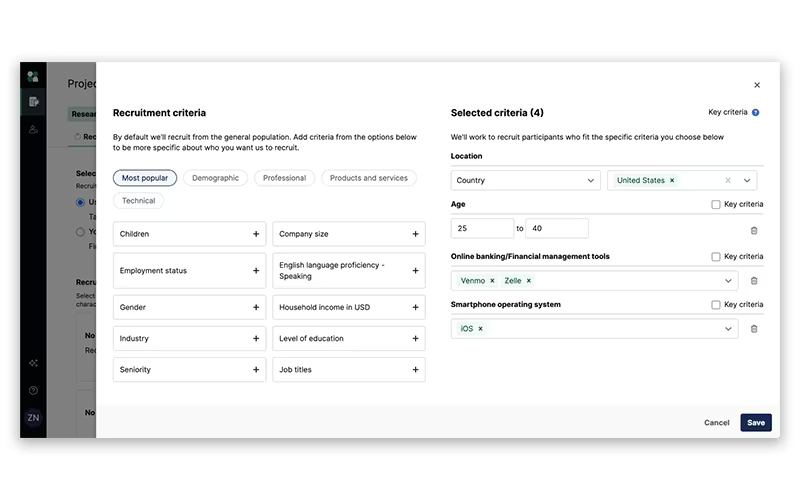Switch to Technical criteria tab
This screenshot has width=800, height=500.
[138, 201]
